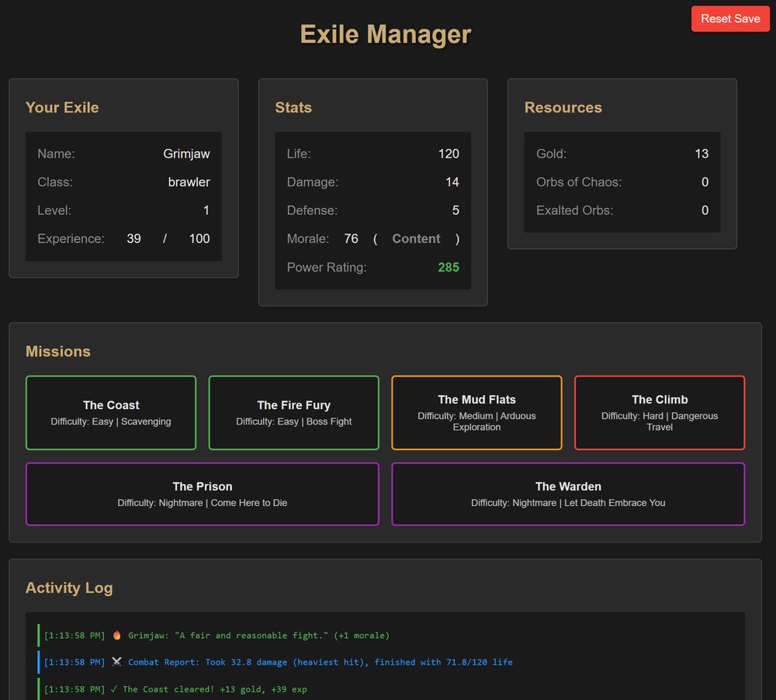This screenshot has width=776, height=700.
Task: Select The Mud Flats mission
Action: (x=476, y=412)
